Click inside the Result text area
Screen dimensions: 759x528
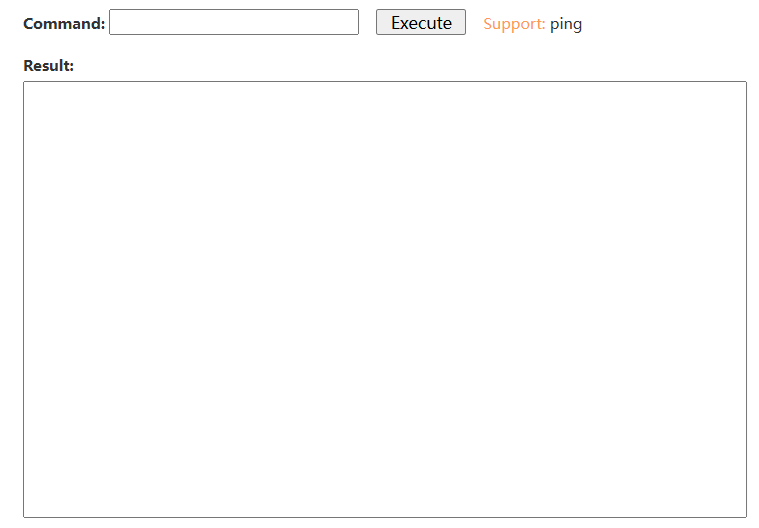click(x=384, y=299)
